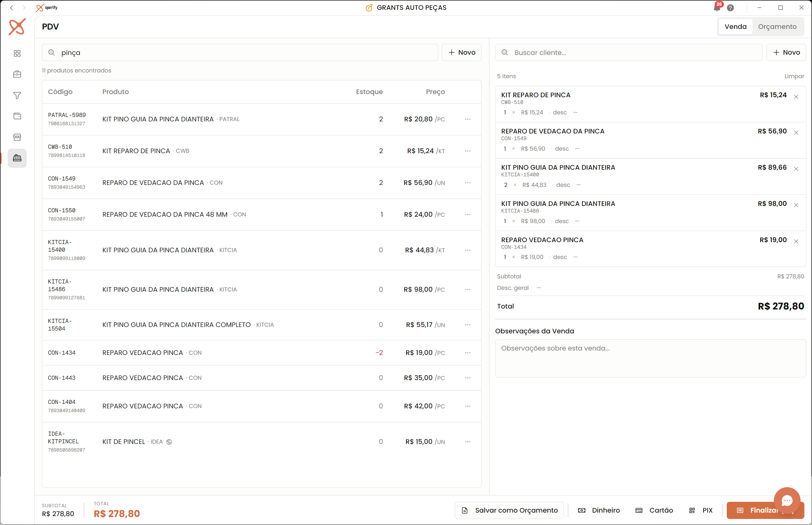Open the funnel icon in sidebar

pos(17,95)
